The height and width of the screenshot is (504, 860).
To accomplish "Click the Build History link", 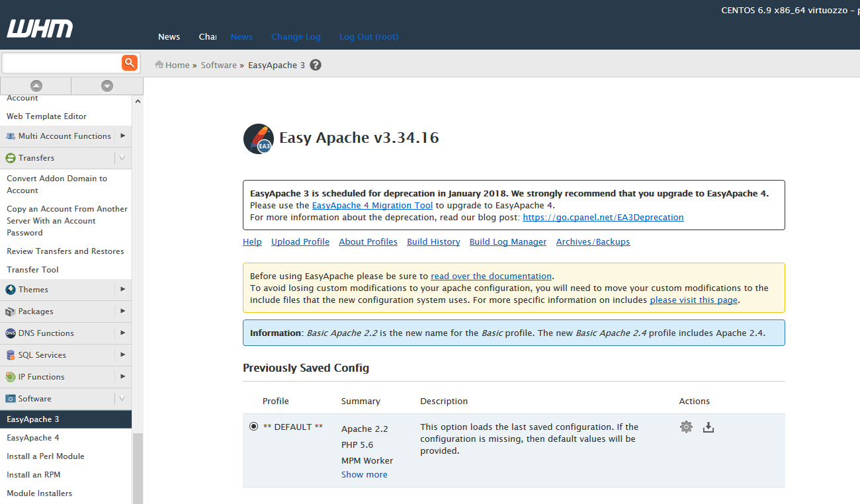I will coord(433,242).
